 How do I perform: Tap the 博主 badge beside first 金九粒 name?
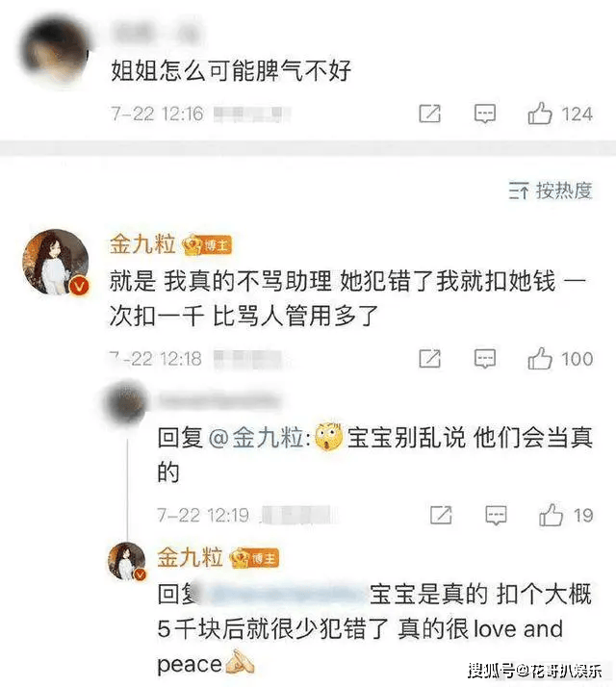[207, 245]
